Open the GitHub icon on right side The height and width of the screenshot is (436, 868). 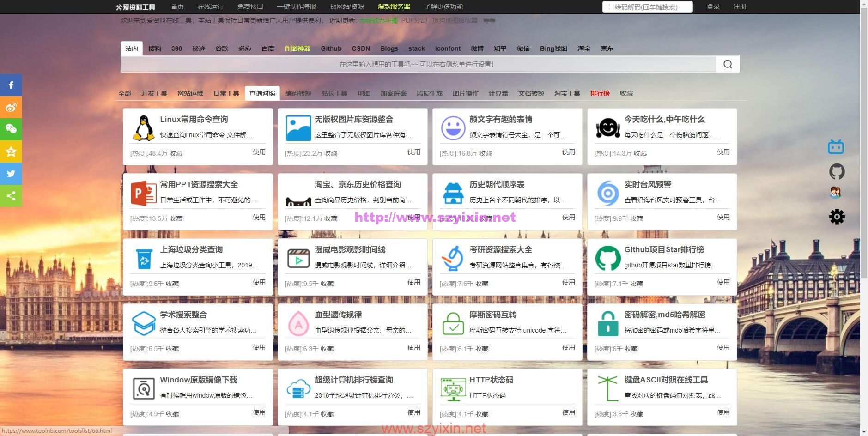[837, 172]
